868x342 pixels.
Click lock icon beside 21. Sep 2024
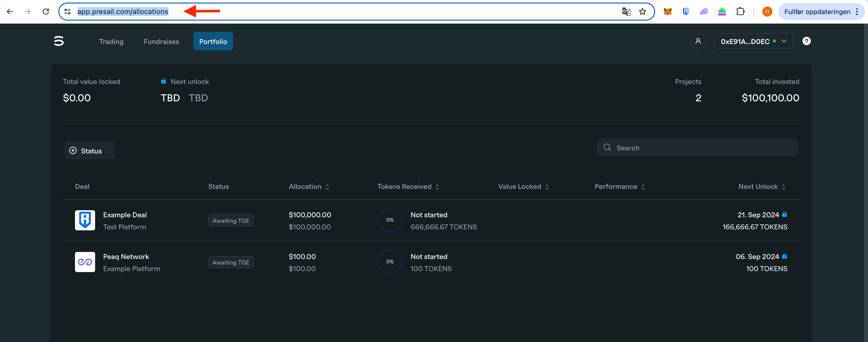pyautogui.click(x=785, y=215)
